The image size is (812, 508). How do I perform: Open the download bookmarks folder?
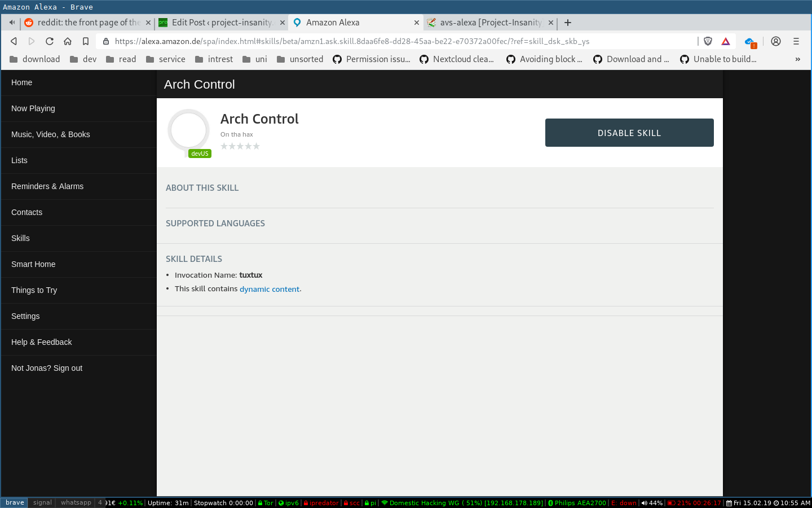pyautogui.click(x=35, y=59)
